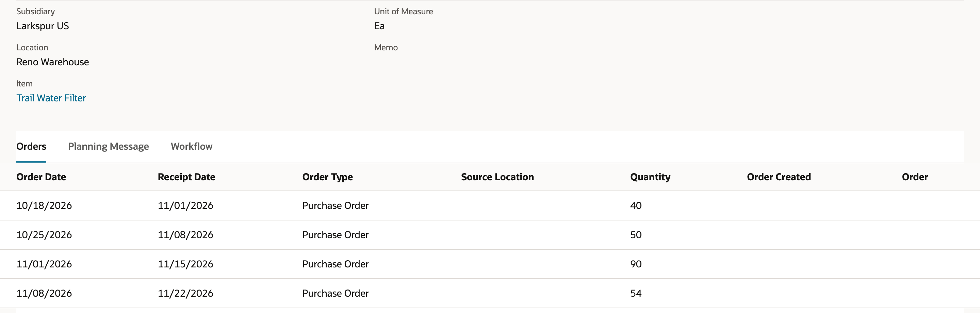The height and width of the screenshot is (313, 980).
Task: Select quantity 90 cell
Action: [x=636, y=264]
